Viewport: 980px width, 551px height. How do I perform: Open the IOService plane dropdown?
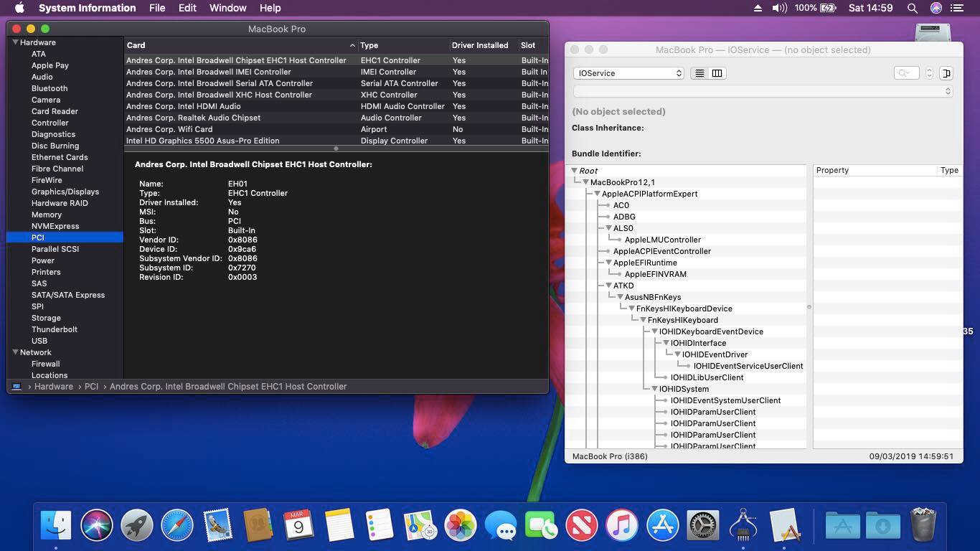(x=628, y=73)
